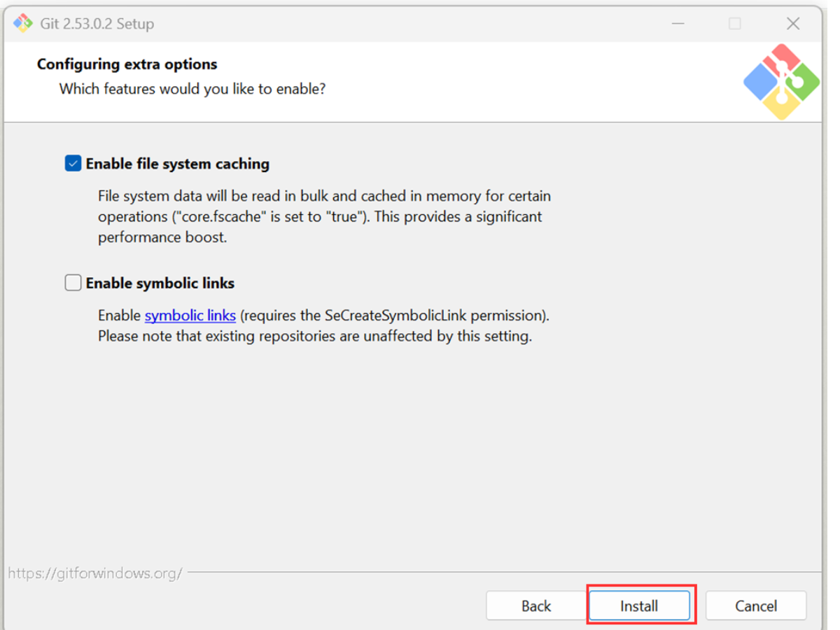Go back with the Back button
The width and height of the screenshot is (840, 630).
pyautogui.click(x=535, y=605)
